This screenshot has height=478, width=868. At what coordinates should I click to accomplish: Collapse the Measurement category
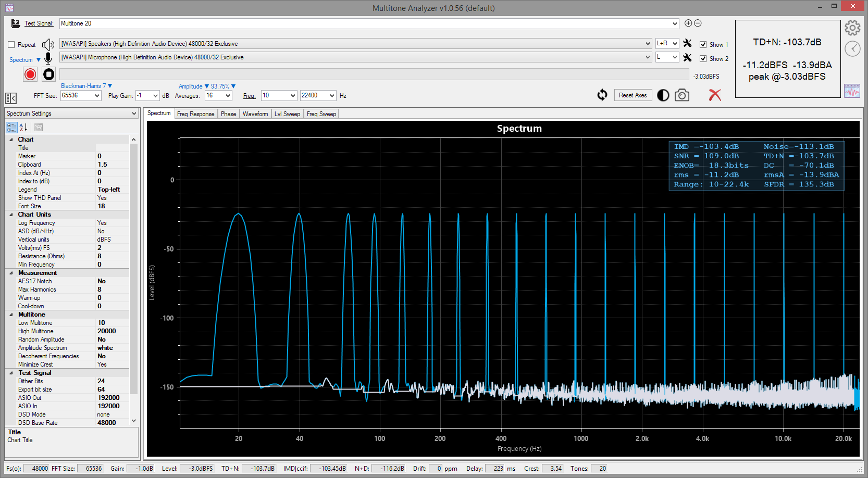click(x=11, y=273)
